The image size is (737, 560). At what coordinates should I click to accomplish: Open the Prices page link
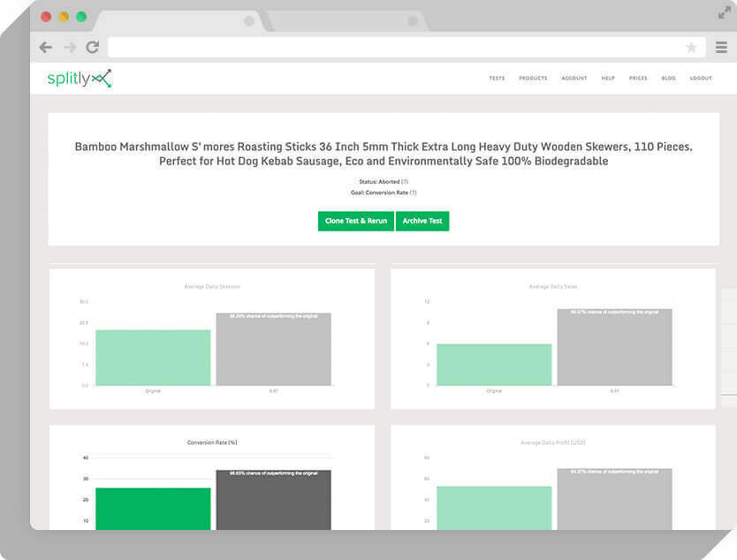click(638, 79)
